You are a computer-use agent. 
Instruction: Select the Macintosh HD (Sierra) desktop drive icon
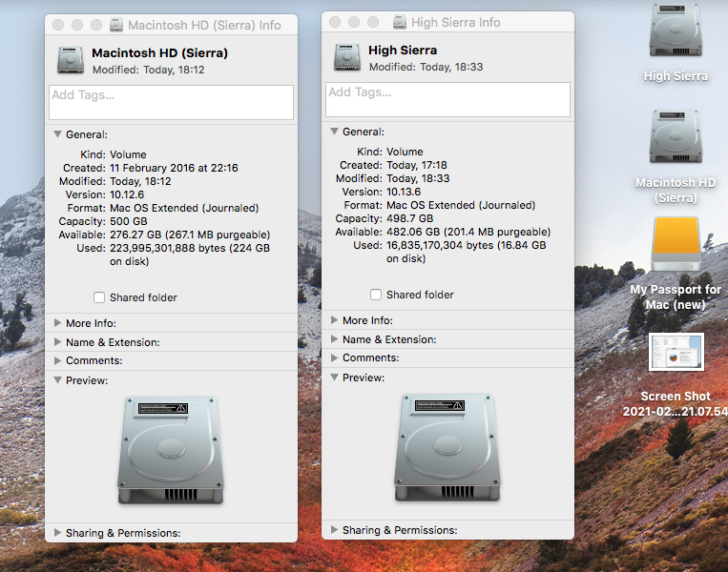676,136
